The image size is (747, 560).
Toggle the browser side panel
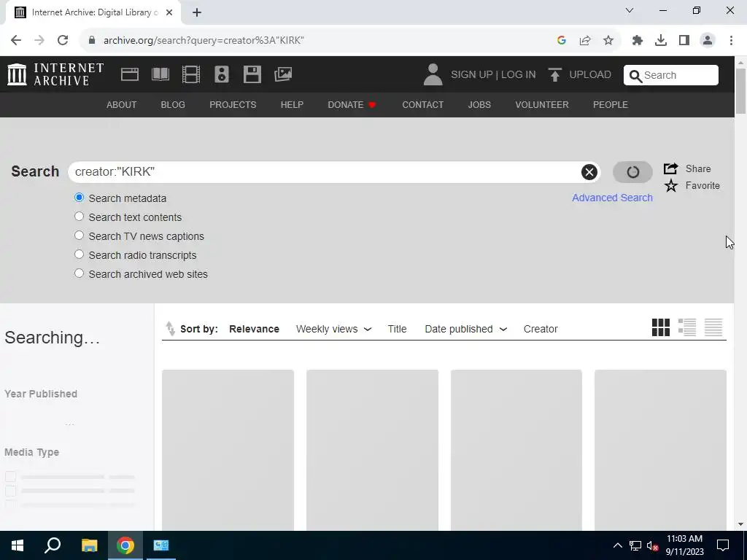pyautogui.click(x=684, y=41)
